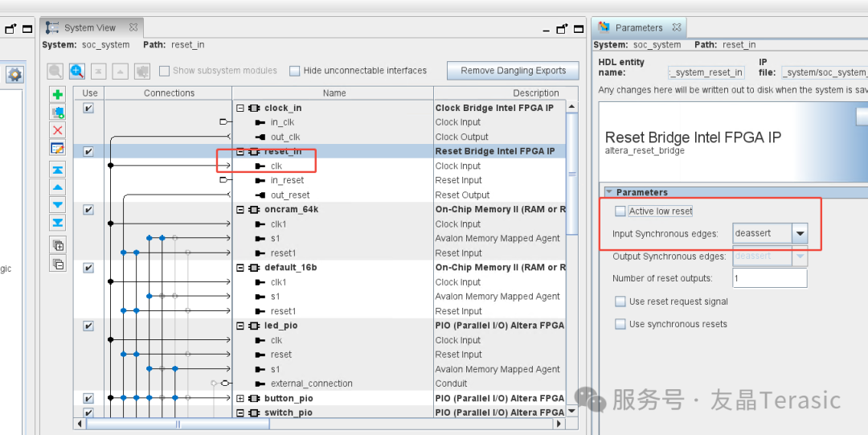The image size is (868, 435).
Task: Click the red X remove icon
Action: [x=58, y=130]
